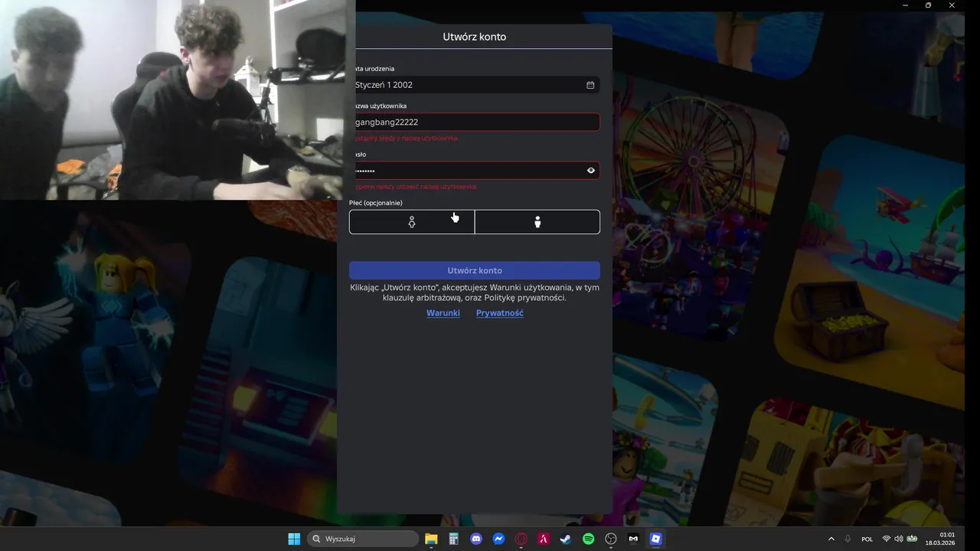Click the red password error message

(x=415, y=187)
